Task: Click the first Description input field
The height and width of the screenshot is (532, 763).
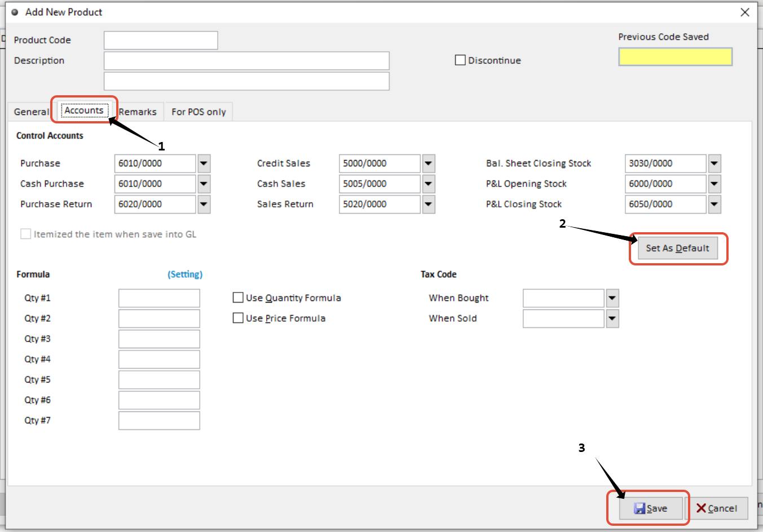Action: tap(246, 60)
